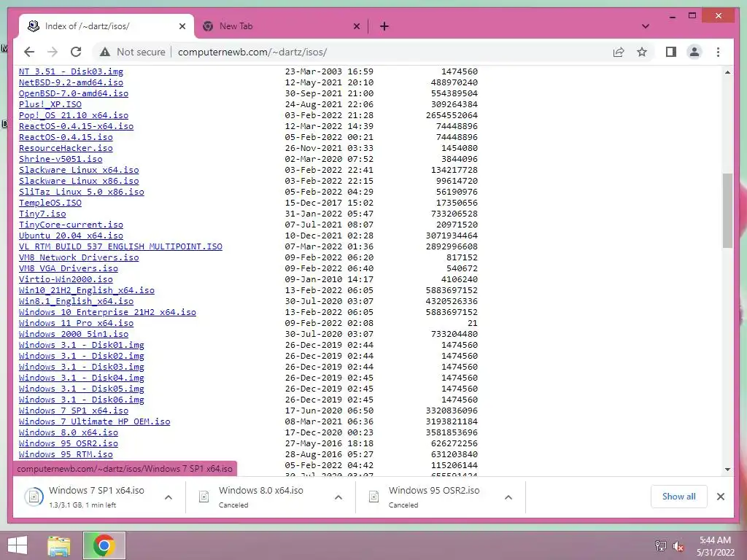The image size is (747, 560).
Task: Click the Chrome taskbar icon
Action: pyautogui.click(x=104, y=545)
